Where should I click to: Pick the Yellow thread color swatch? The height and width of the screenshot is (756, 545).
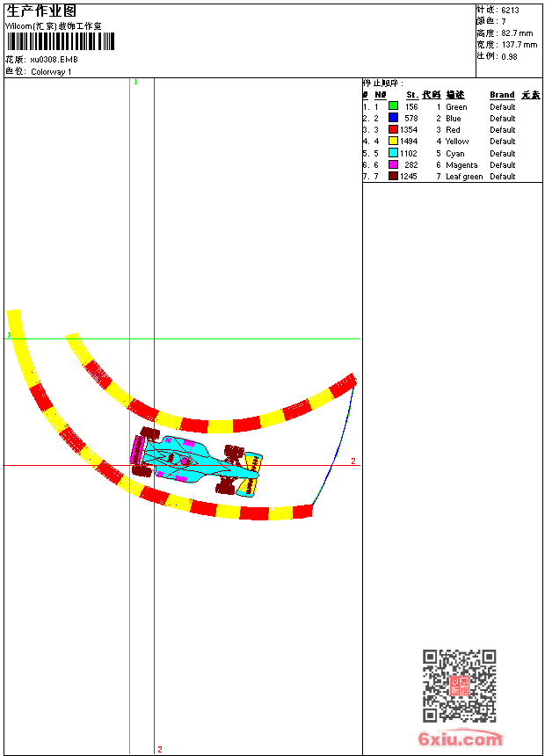(393, 141)
